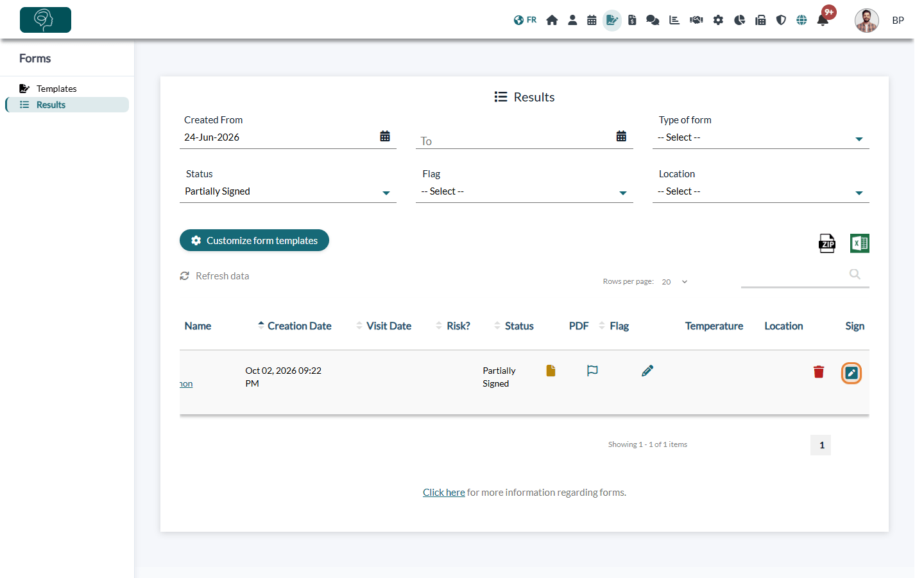The image size is (924, 578).
Task: Change Rows per page dropdown
Action: (x=674, y=282)
